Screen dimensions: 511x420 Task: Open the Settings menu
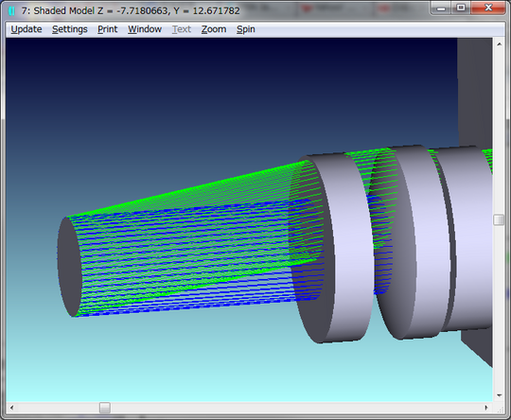pos(70,29)
